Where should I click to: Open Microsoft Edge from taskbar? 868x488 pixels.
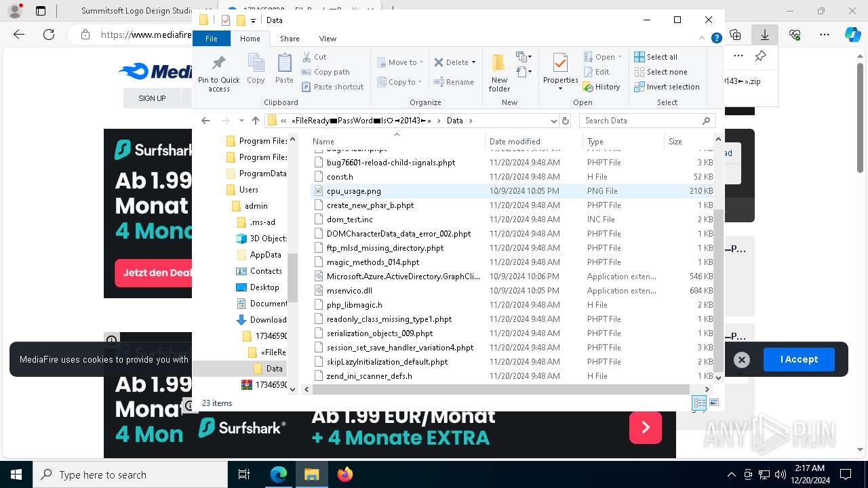tap(279, 474)
